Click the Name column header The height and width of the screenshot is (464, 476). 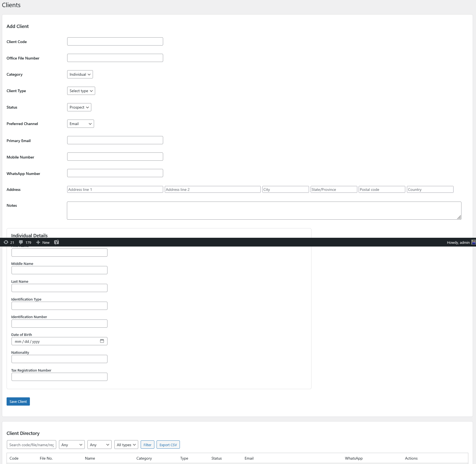click(90, 458)
